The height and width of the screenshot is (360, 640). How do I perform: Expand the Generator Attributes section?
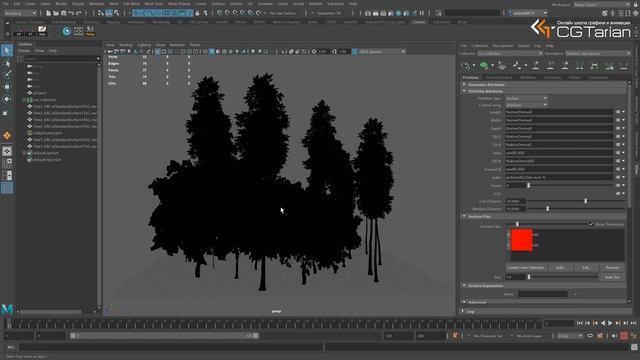(x=464, y=84)
